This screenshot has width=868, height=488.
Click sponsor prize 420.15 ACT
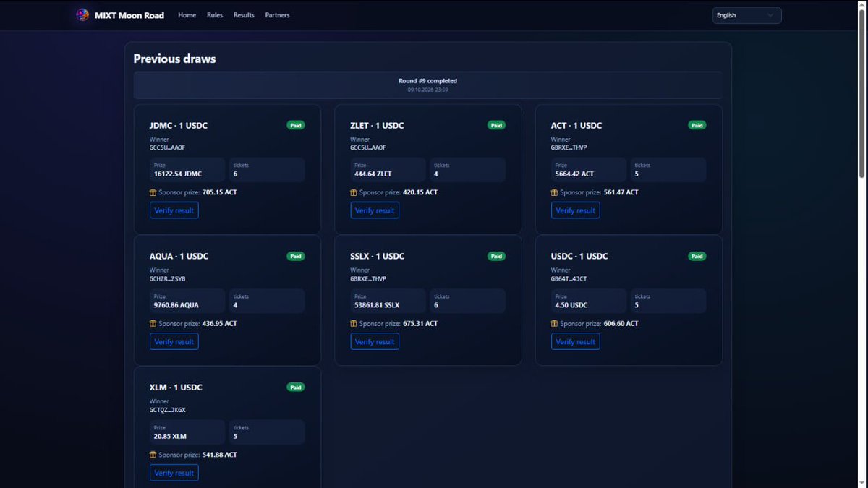[420, 192]
